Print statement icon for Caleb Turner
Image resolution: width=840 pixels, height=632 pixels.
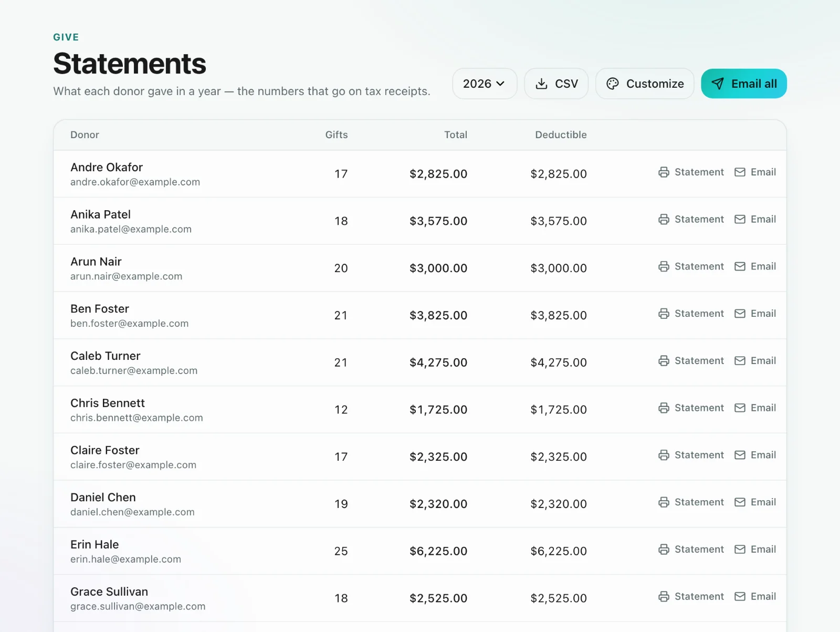pos(664,361)
